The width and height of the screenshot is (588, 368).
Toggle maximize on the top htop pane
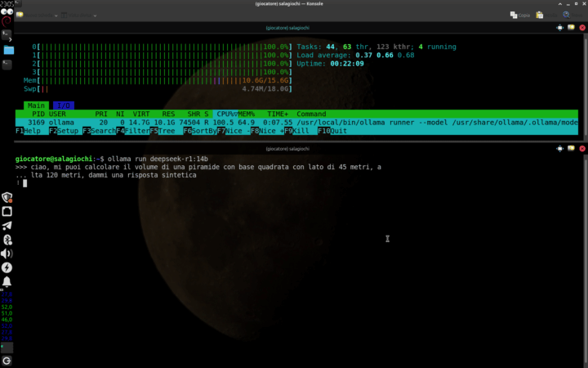click(x=559, y=27)
